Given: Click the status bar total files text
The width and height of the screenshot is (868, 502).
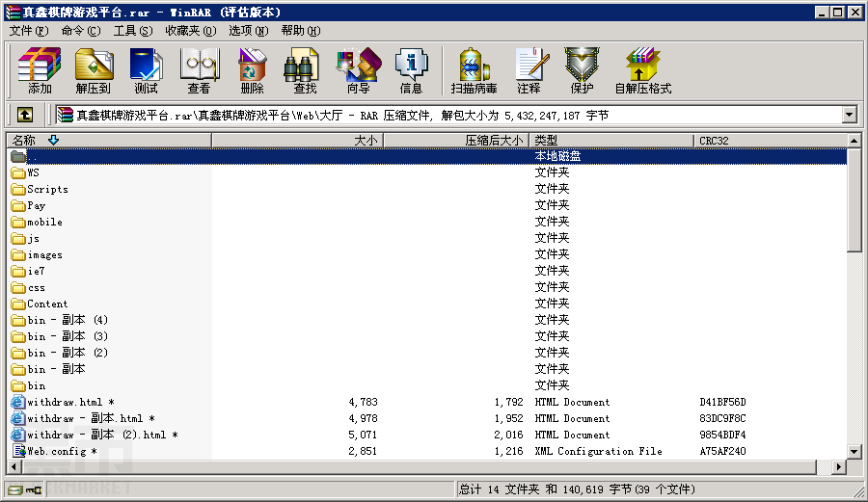Looking at the screenshot, I should [578, 489].
